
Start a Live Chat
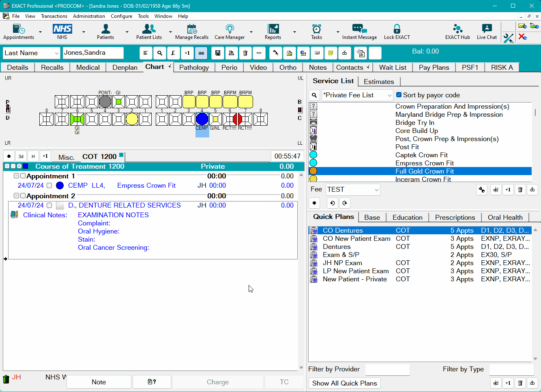tap(487, 32)
